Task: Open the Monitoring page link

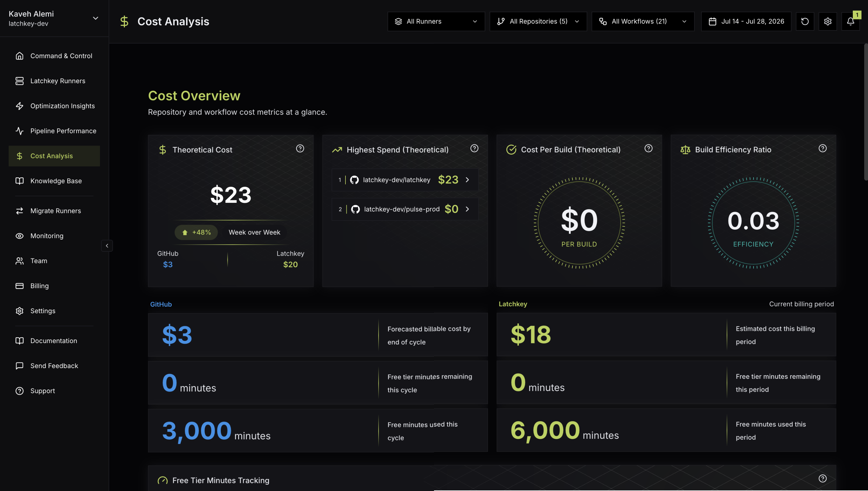Action: (x=54, y=236)
